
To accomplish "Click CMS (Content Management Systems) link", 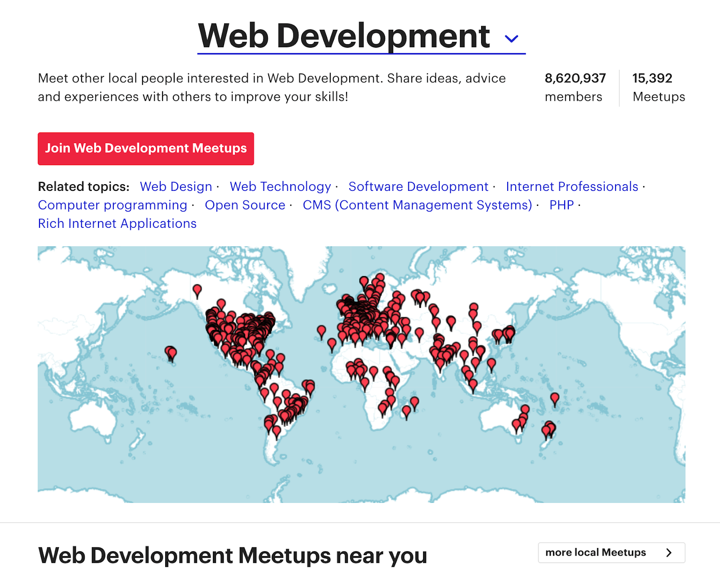I will tap(417, 205).
